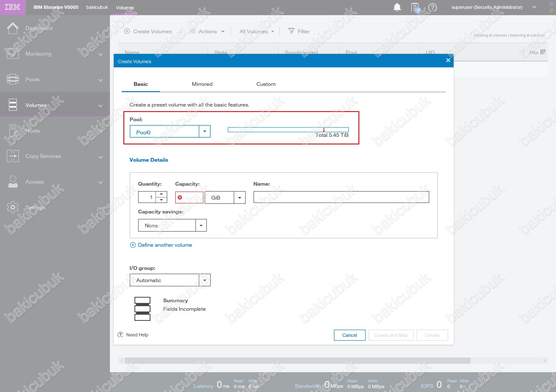Screen dimensions: 556x392
Task: Click the Hosts sidebar icon
Action: coord(13,131)
